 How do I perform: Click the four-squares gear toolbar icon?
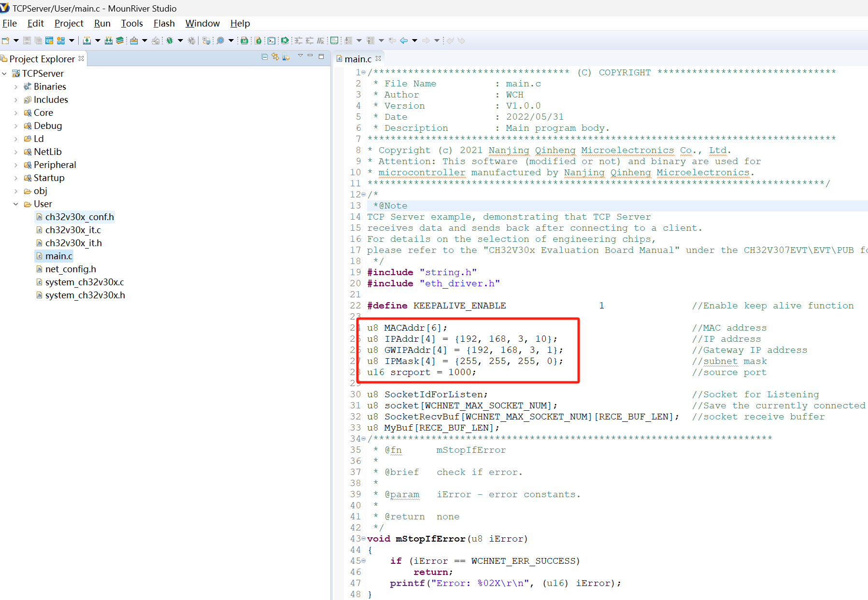pyautogui.click(x=61, y=41)
